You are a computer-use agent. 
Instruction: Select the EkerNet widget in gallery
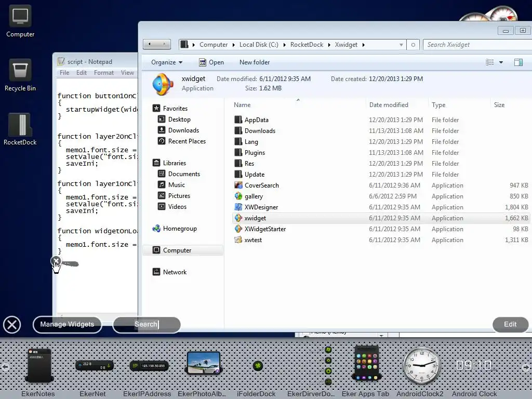click(x=95, y=365)
